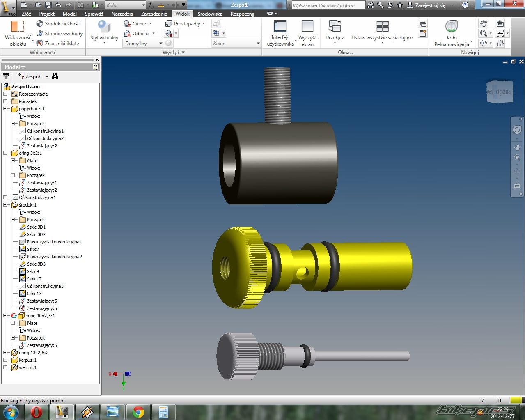
Task: Click the Pan hand icon in Nawiguj panel
Action: point(484,23)
